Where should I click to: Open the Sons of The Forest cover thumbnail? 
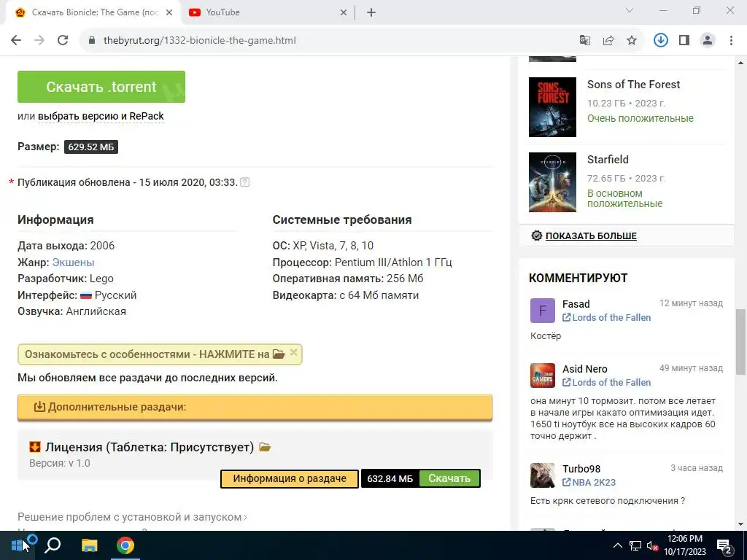click(x=553, y=107)
